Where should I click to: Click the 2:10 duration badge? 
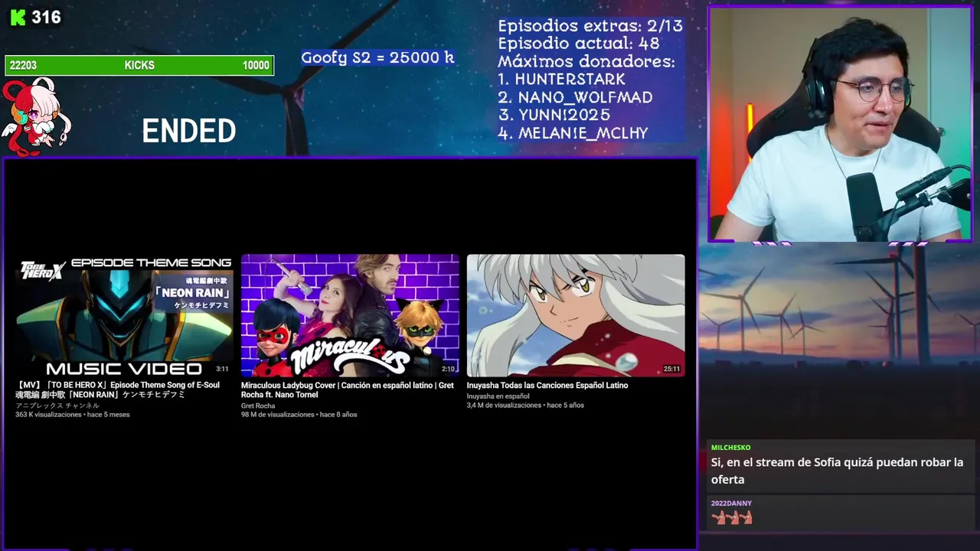point(448,369)
